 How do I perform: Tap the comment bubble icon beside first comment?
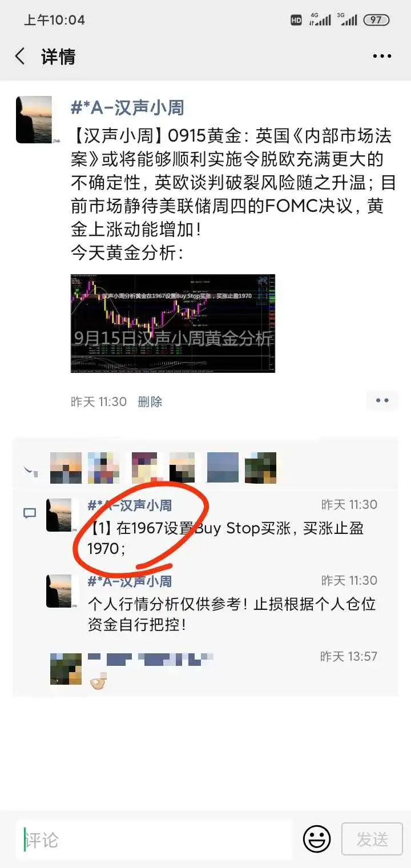(29, 513)
